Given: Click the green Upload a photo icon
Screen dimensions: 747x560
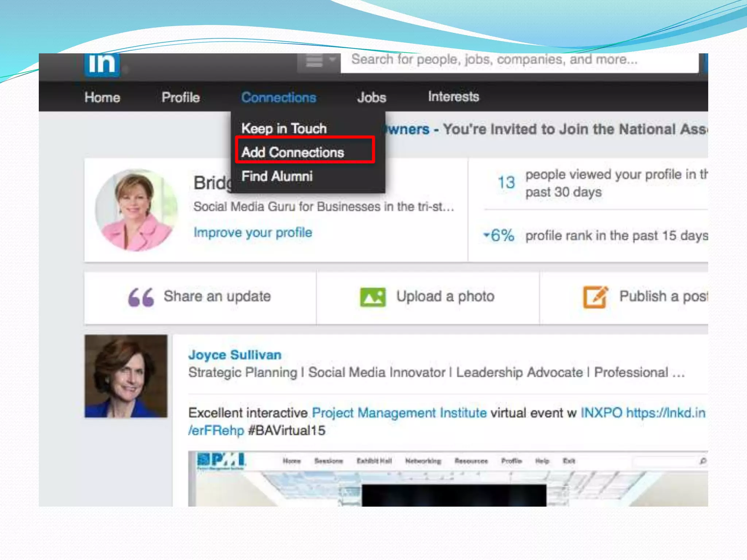Looking at the screenshot, I should pyautogui.click(x=372, y=297).
